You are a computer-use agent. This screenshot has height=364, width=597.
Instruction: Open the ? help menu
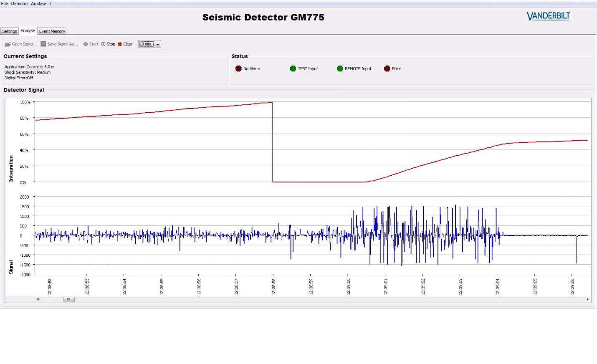point(51,3)
